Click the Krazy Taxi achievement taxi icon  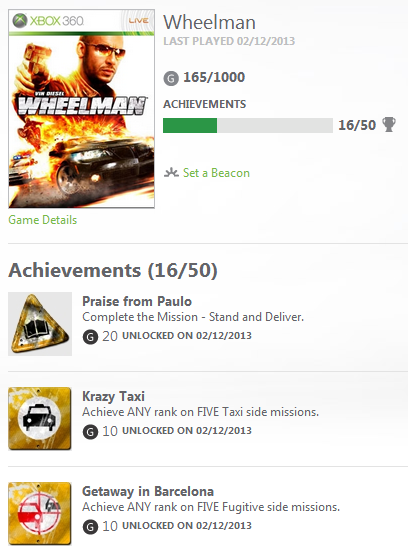pyautogui.click(x=40, y=419)
